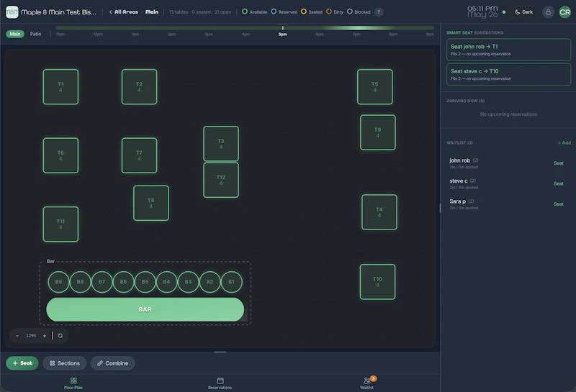Seat steve c from waitlist

click(559, 183)
